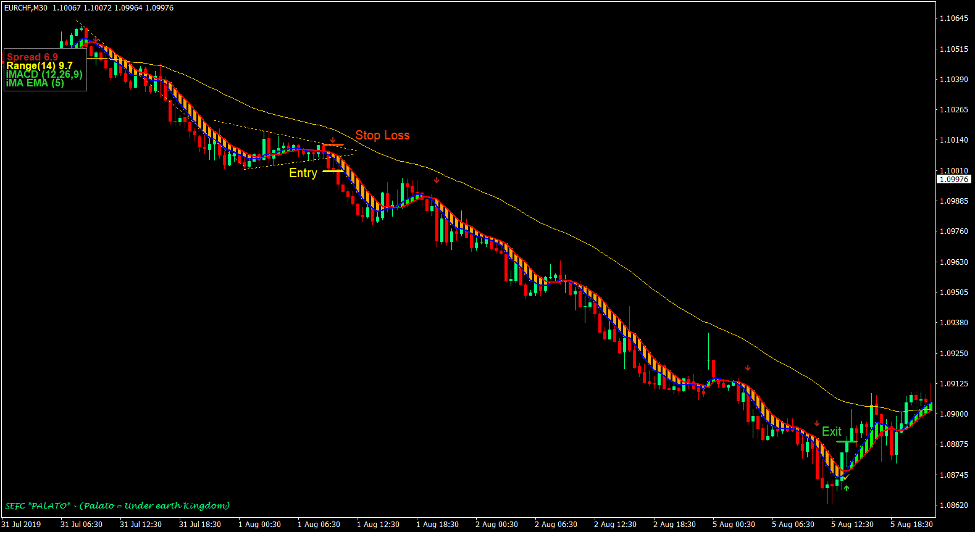The height and width of the screenshot is (533, 977).
Task: Click the 5 Aug 12:30 time label
Action: (852, 524)
